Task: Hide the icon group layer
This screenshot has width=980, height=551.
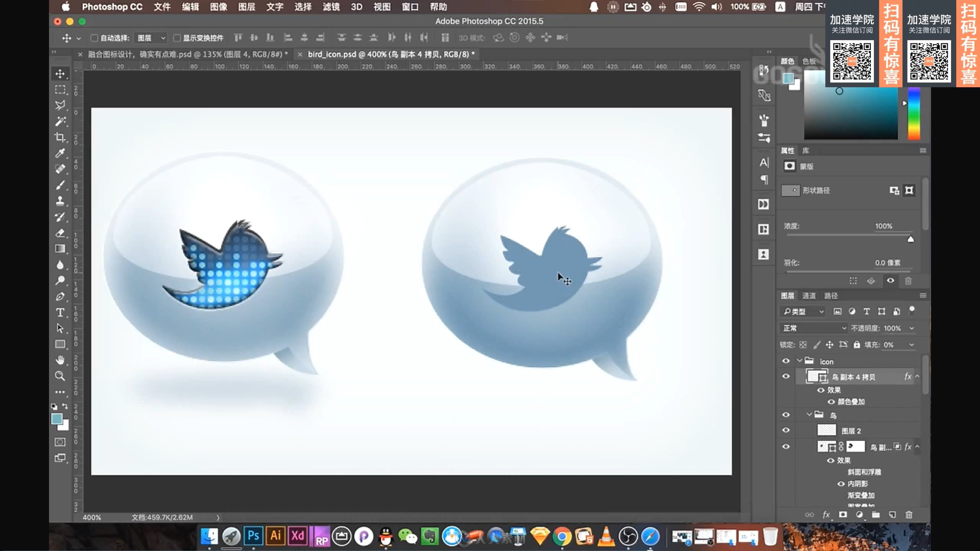Action: tap(786, 361)
